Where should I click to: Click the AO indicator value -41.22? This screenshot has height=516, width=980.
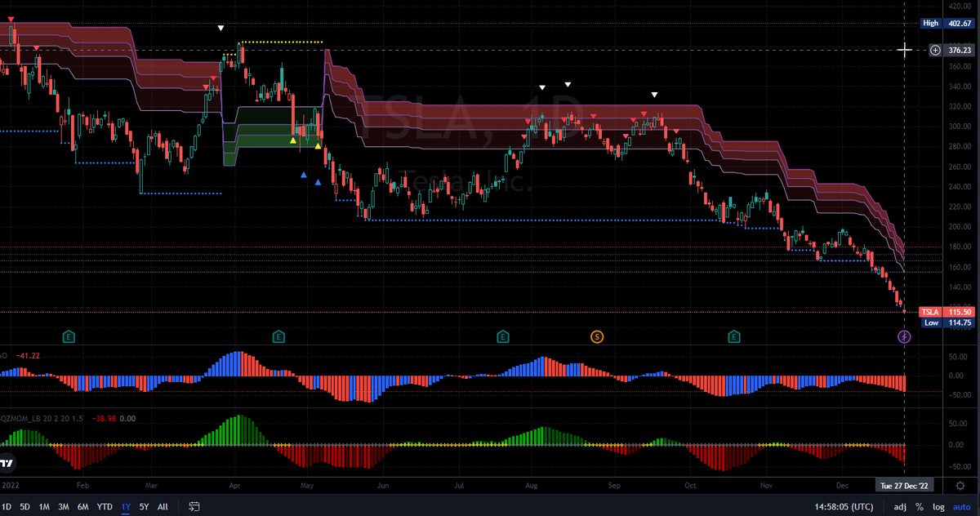(x=28, y=356)
